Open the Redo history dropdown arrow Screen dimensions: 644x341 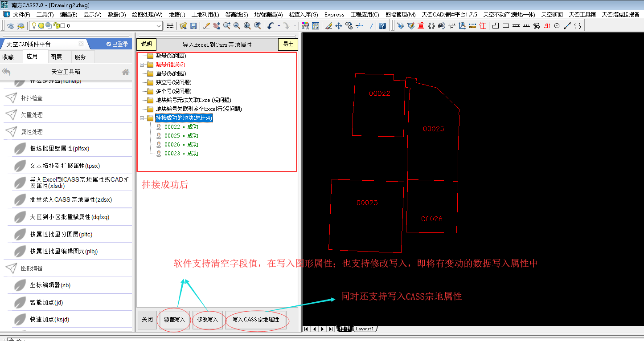295,26
